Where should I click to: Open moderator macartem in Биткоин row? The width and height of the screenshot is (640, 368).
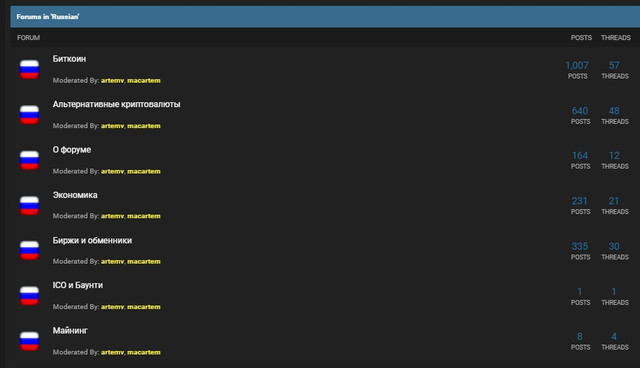(144, 80)
